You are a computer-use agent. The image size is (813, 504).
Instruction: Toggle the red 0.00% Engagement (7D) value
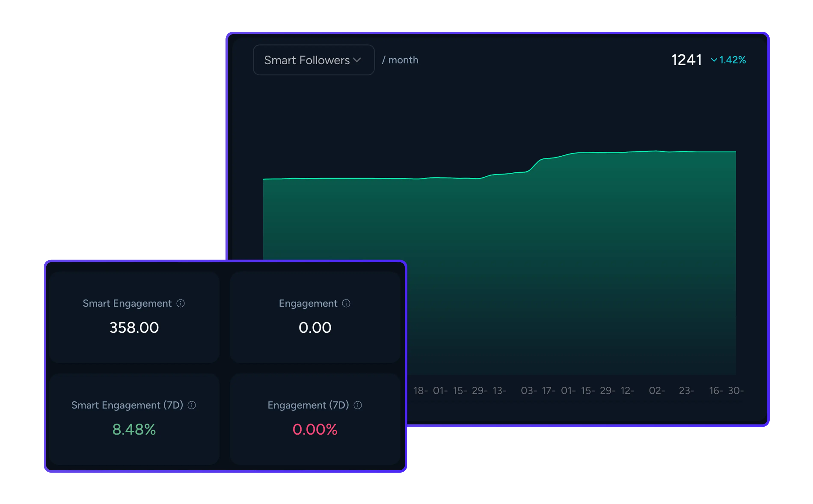315,430
